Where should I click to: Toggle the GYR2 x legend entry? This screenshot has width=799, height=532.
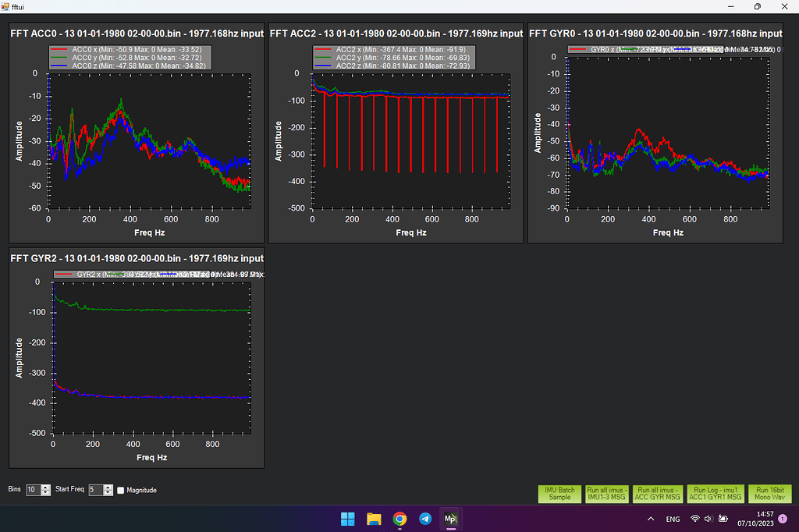coord(86,275)
